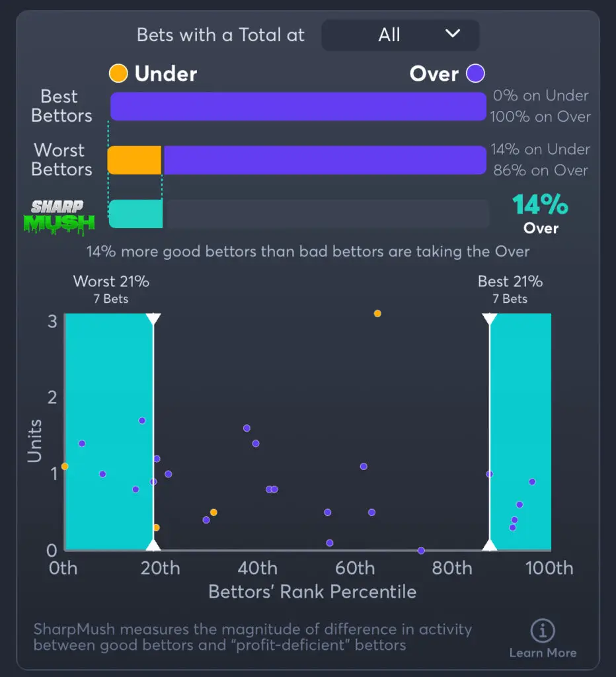Viewport: 616px width, 677px height.
Task: Click the orange Under legend circle
Action: pos(118,73)
